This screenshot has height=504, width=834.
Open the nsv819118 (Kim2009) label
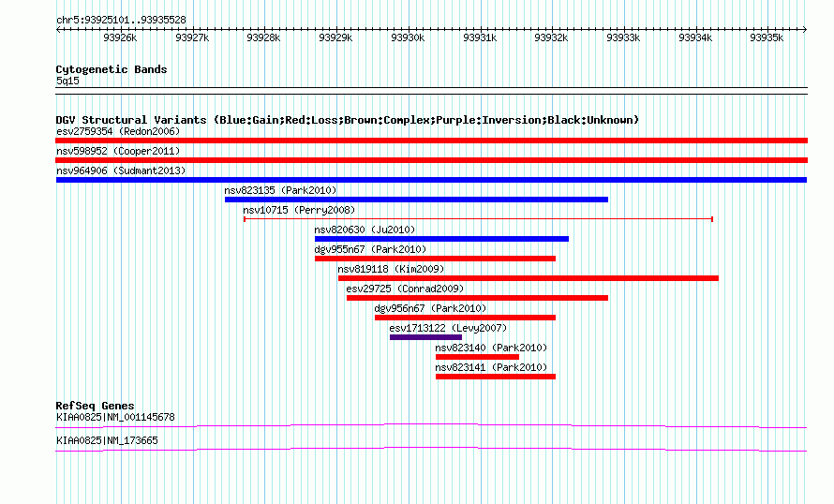click(391, 269)
